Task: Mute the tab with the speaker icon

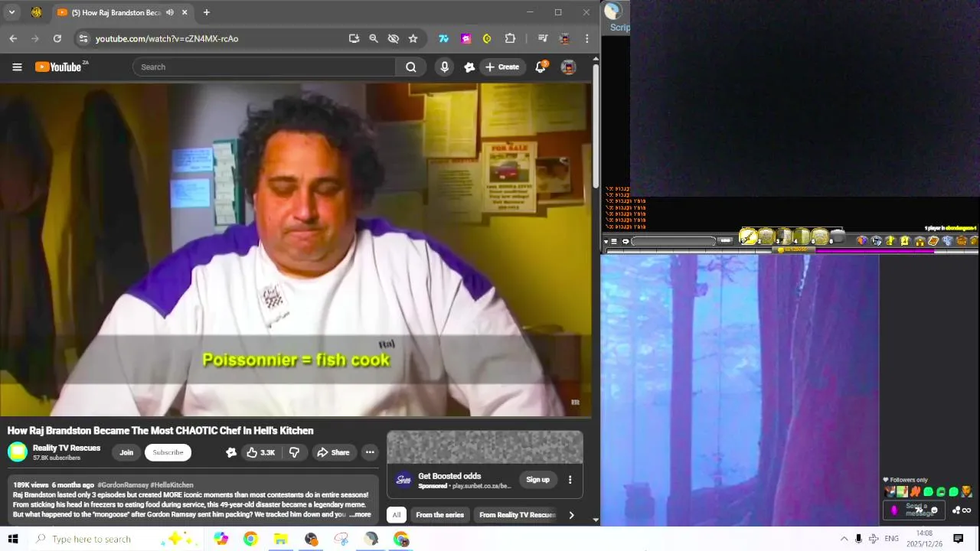Action: point(170,12)
